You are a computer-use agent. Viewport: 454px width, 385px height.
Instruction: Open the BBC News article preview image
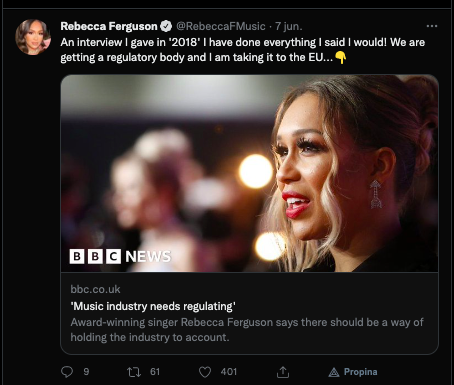point(249,173)
